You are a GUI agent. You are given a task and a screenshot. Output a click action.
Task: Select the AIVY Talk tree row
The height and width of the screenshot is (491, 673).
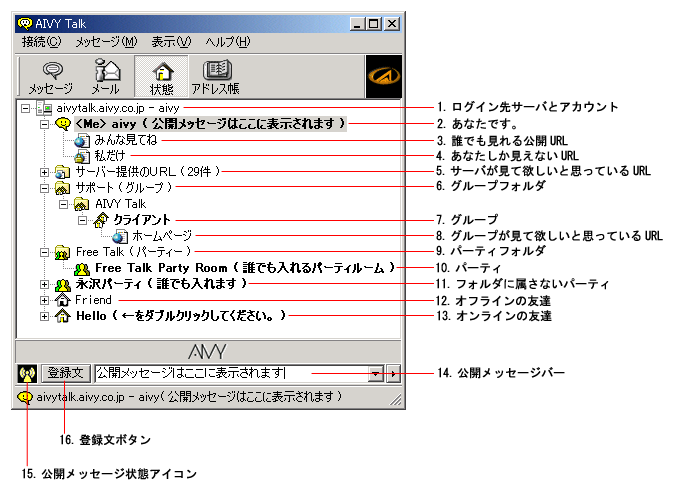pos(121,204)
